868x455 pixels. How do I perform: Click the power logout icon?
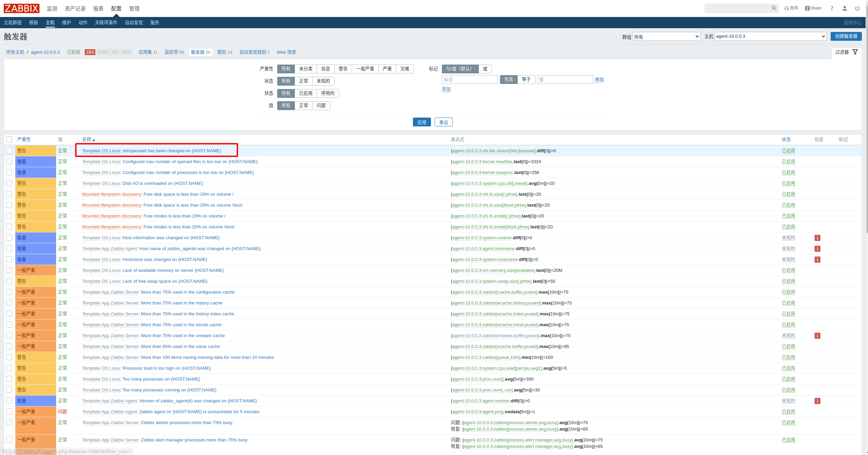857,8
